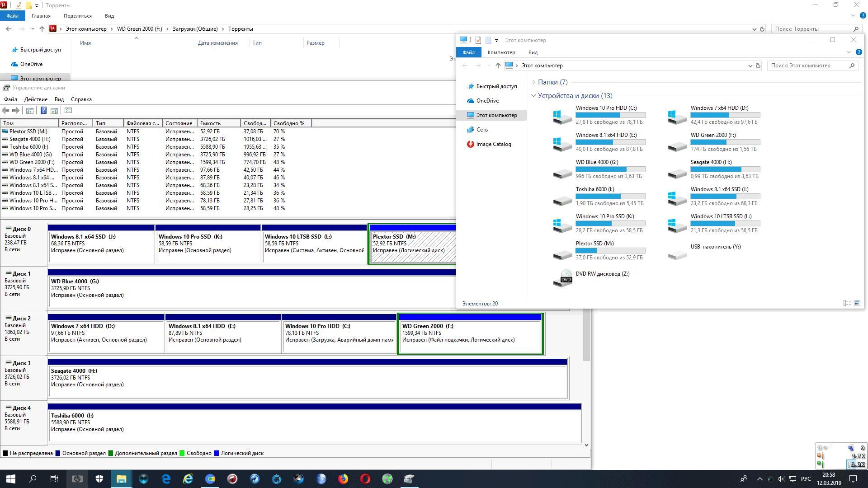Click the checklist settings toolbar icon in Disk Management

[x=68, y=111]
